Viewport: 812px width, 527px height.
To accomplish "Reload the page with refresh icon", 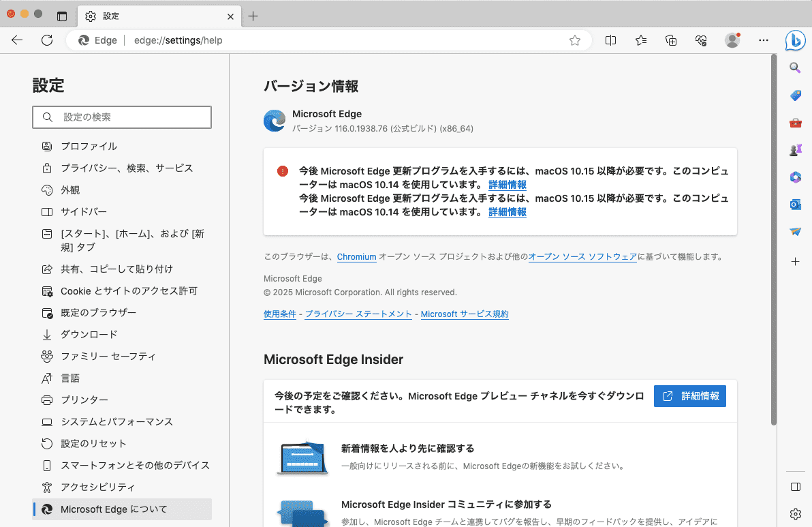I will click(47, 40).
